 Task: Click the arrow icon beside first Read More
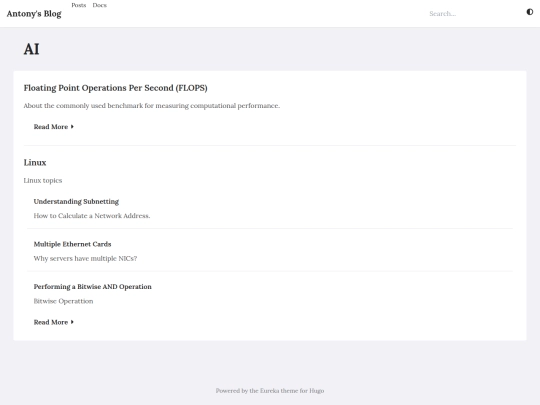pos(72,127)
